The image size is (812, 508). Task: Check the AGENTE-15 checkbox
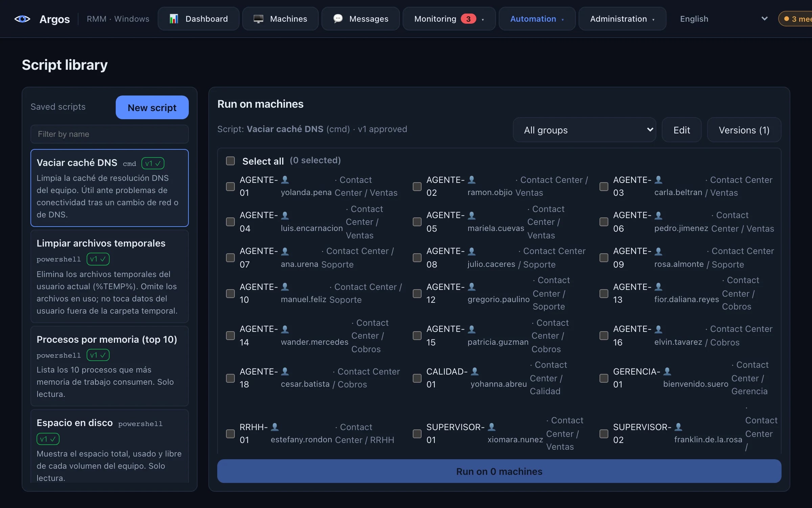click(x=417, y=335)
